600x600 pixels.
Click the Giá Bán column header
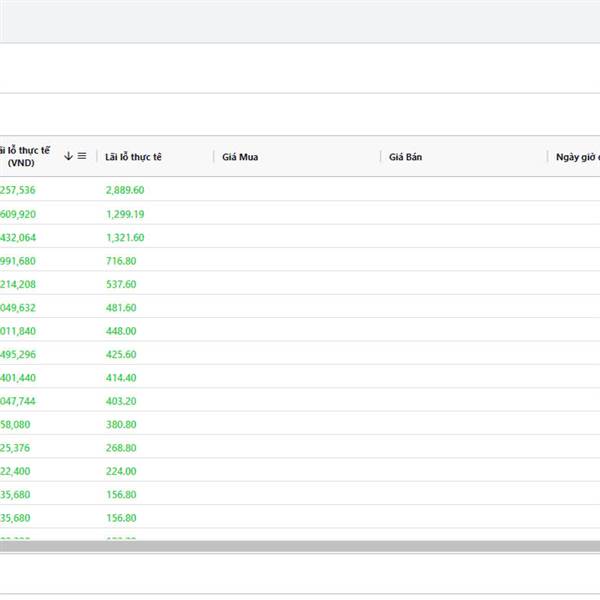(x=405, y=157)
